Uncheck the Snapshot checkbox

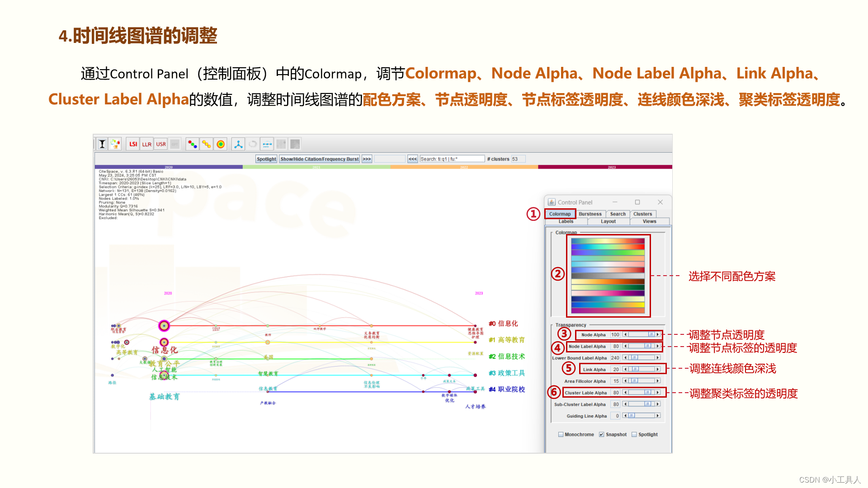point(602,435)
